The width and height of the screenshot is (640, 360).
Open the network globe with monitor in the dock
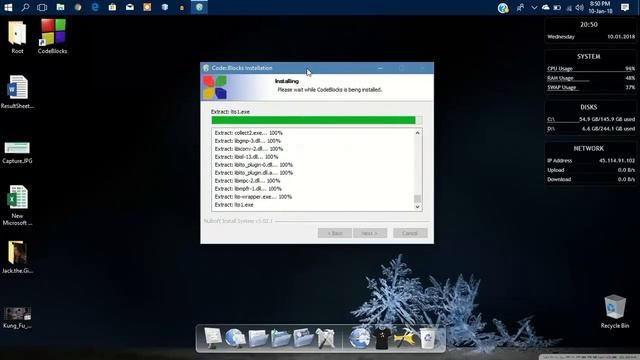tap(235, 338)
